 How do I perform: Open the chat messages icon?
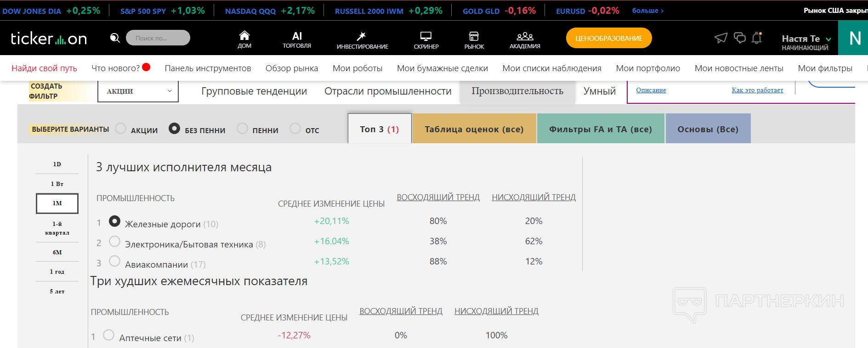click(x=739, y=38)
